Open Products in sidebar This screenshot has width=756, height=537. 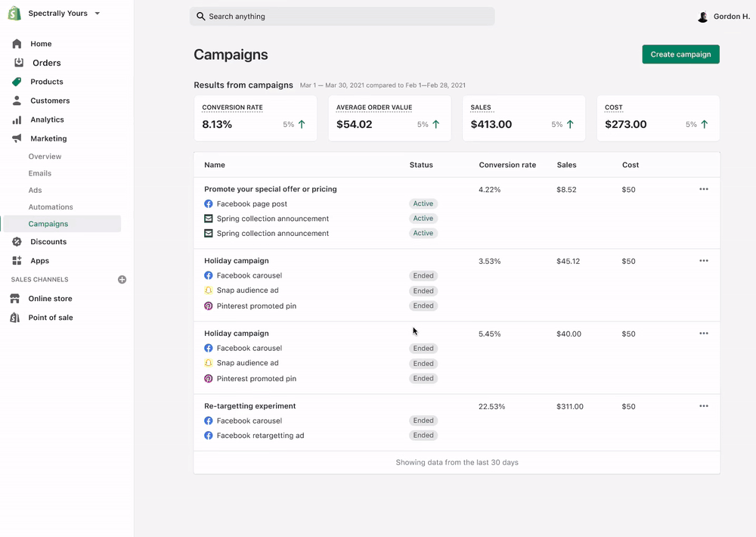tap(47, 82)
